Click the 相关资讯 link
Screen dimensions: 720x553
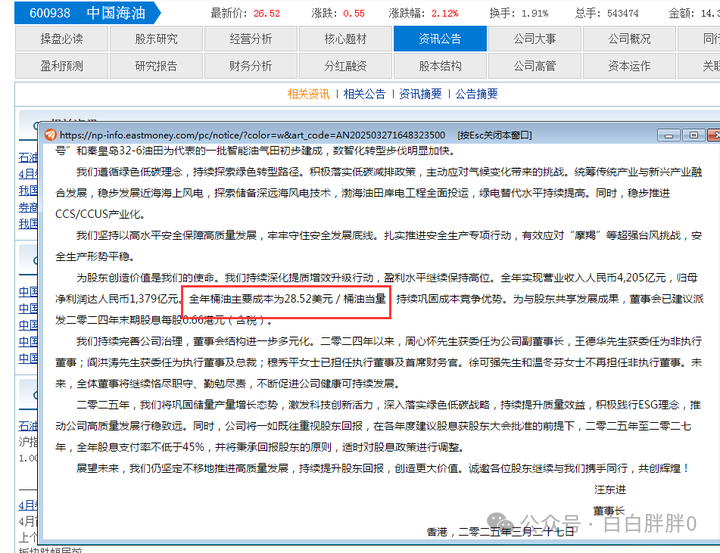pos(309,94)
